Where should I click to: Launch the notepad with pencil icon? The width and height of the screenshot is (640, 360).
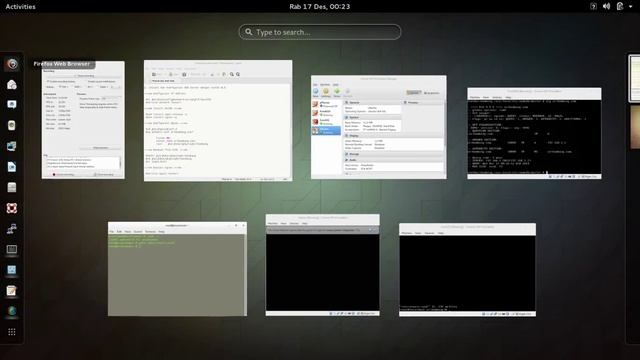coord(12,290)
